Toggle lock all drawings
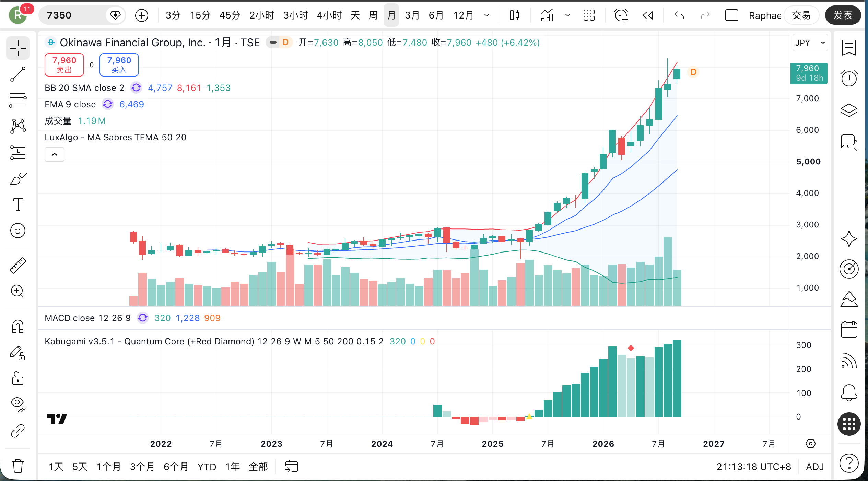The image size is (868, 481). coord(18,379)
